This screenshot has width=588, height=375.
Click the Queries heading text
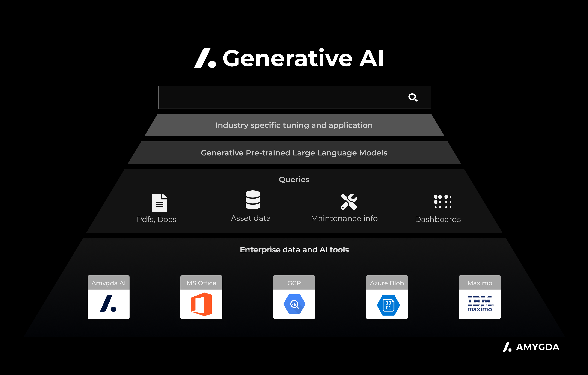(294, 179)
